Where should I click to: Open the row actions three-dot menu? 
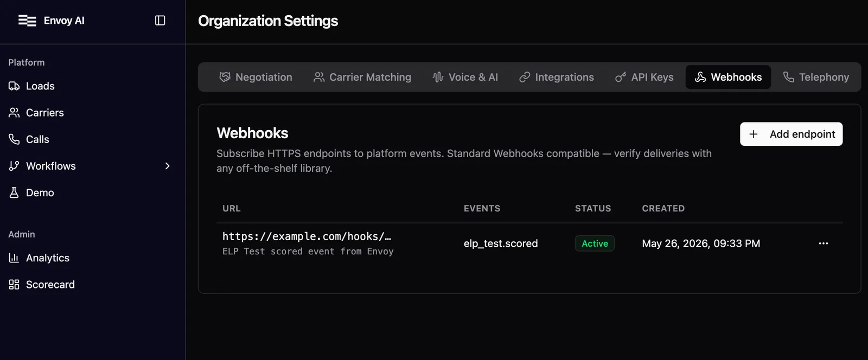(x=824, y=243)
